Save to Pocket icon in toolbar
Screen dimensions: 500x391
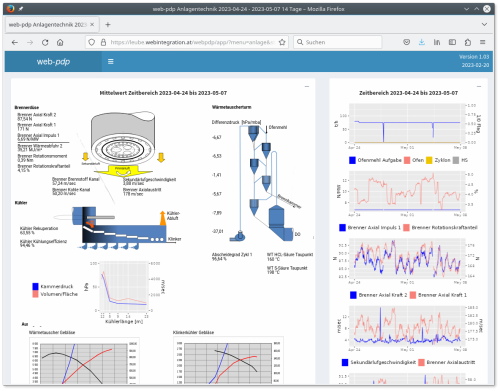[406, 42]
